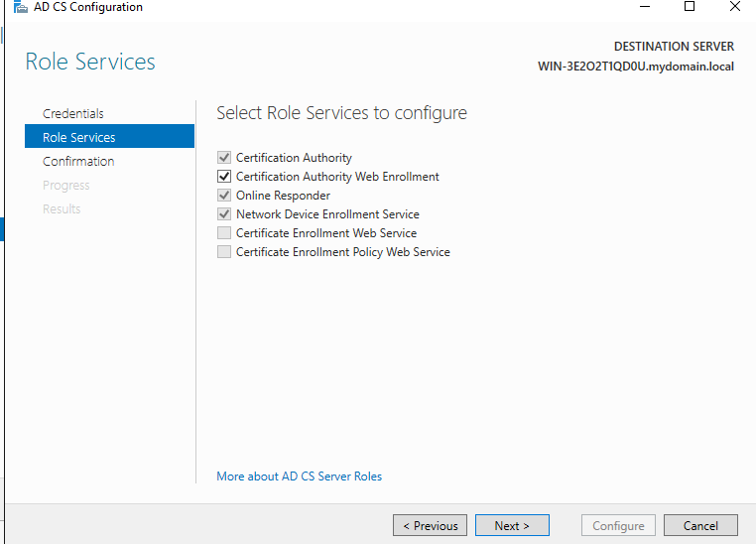Select the Role Services step

[x=109, y=137]
